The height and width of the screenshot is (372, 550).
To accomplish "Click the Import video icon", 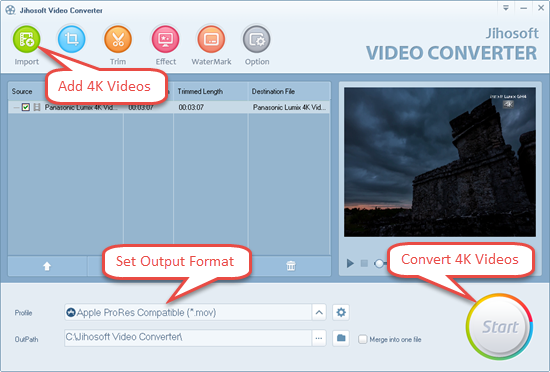I will (x=27, y=39).
